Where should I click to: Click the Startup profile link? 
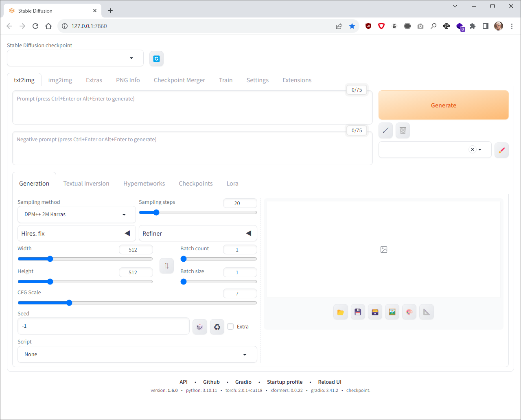click(x=285, y=382)
